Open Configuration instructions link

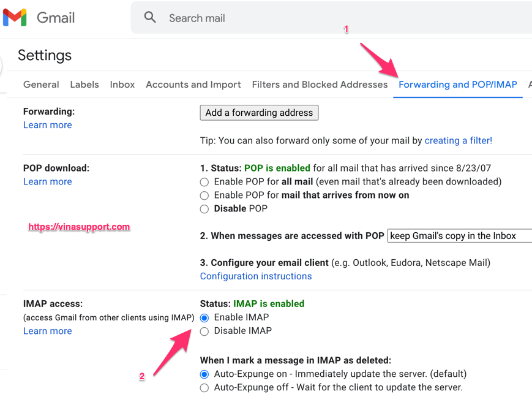[x=255, y=276]
